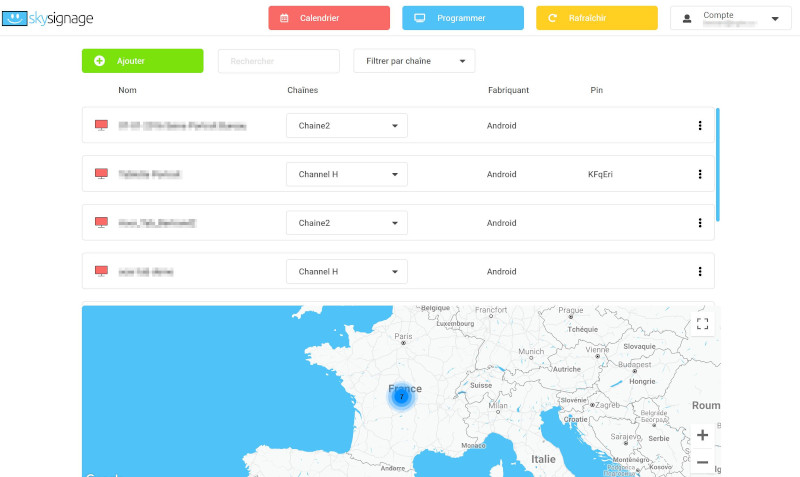800x477 pixels.
Task: Open the Calendrier view
Action: [329, 18]
